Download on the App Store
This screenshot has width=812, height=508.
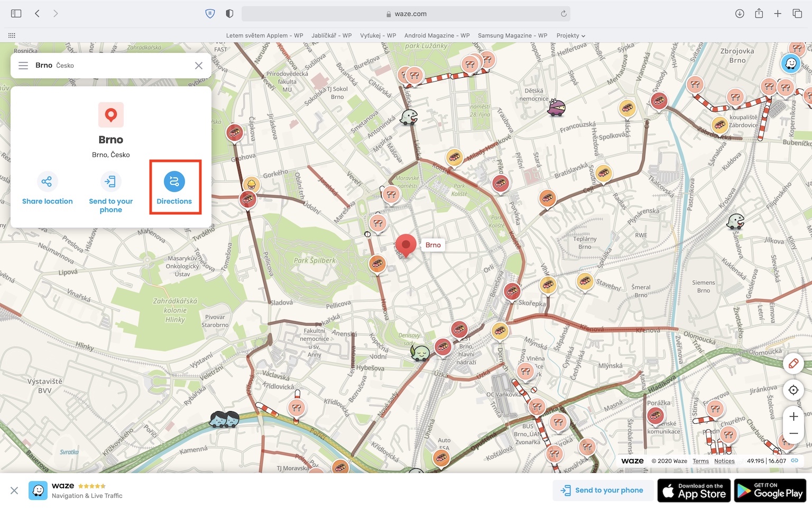[694, 491]
